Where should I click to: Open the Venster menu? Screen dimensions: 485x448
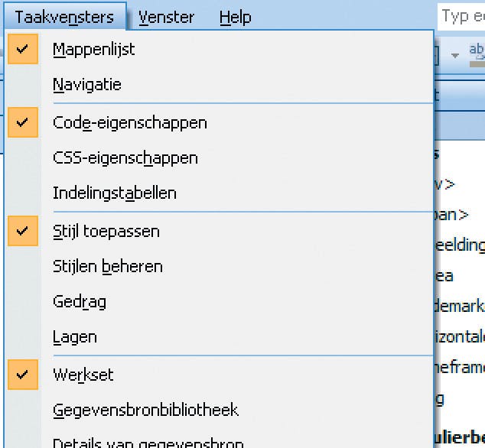tap(166, 17)
